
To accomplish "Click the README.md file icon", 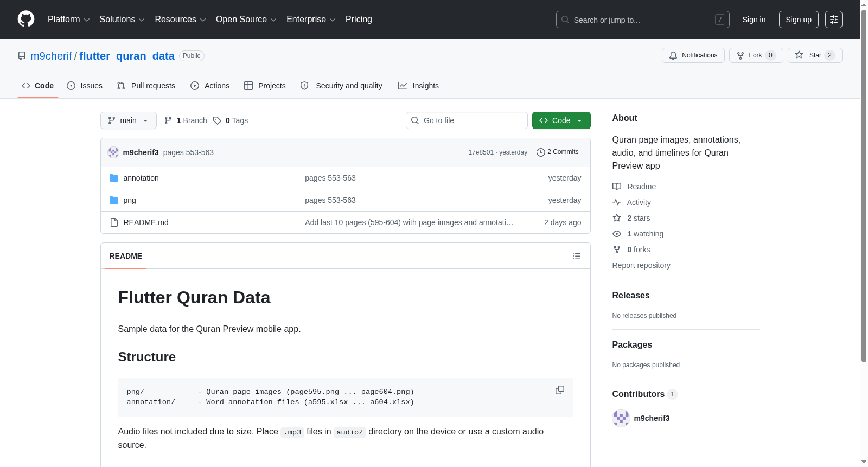I will point(114,222).
